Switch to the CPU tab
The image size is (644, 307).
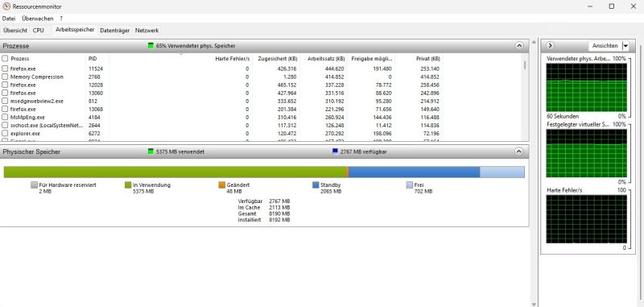point(38,31)
